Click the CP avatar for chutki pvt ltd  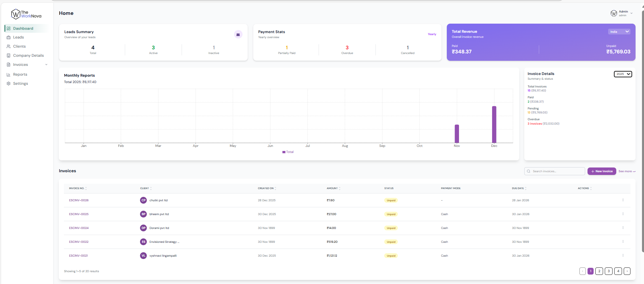(x=143, y=200)
